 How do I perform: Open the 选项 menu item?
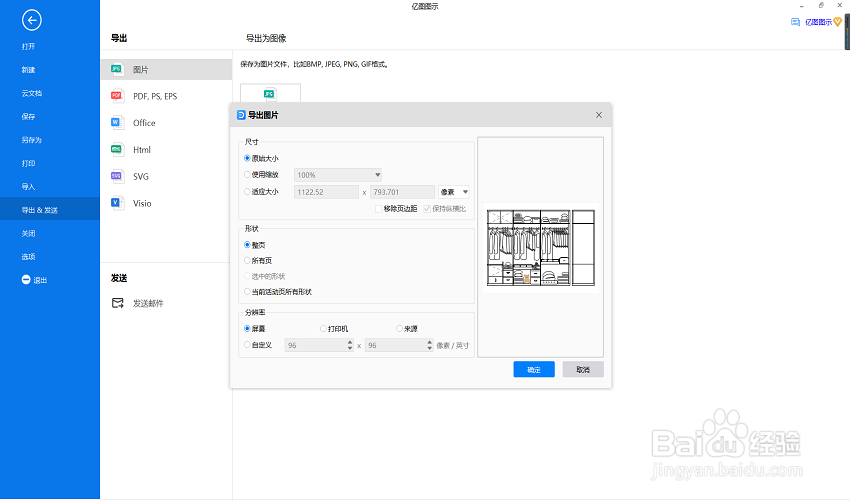[x=28, y=257]
